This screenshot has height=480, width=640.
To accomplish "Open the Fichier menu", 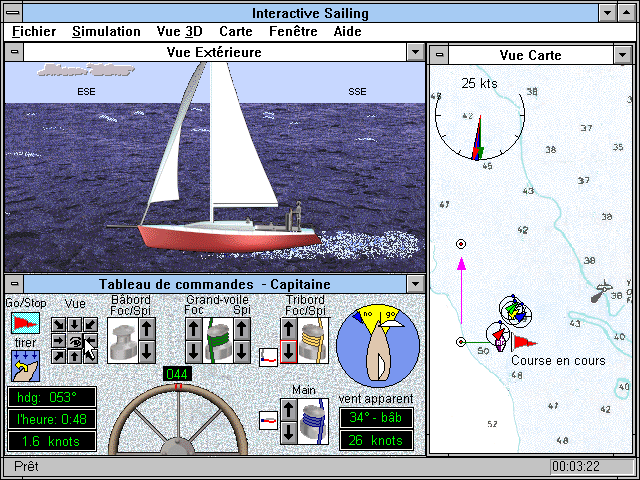I will [34, 31].
